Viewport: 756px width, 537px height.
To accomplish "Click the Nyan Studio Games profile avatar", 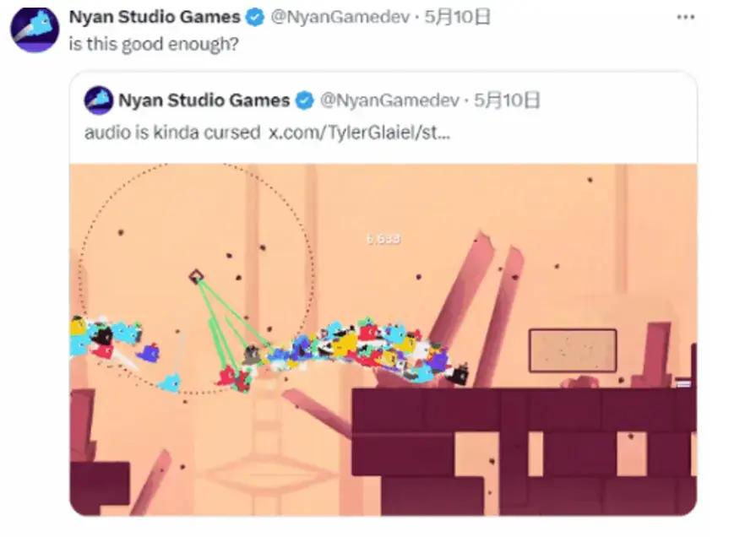I will tap(34, 29).
